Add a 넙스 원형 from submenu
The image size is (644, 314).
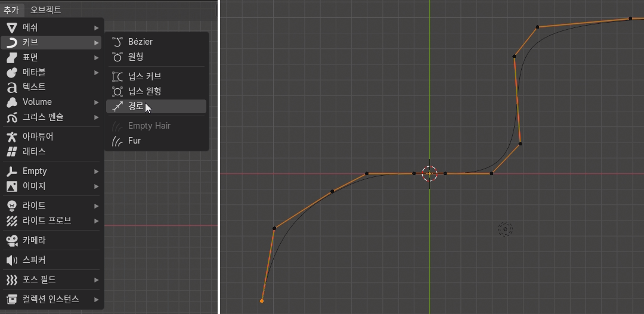(x=156, y=92)
